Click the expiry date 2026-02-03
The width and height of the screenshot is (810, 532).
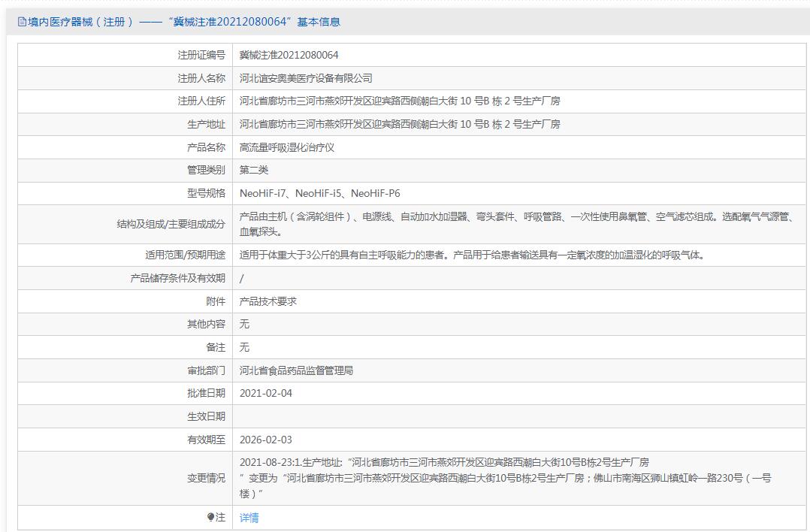[x=265, y=440]
